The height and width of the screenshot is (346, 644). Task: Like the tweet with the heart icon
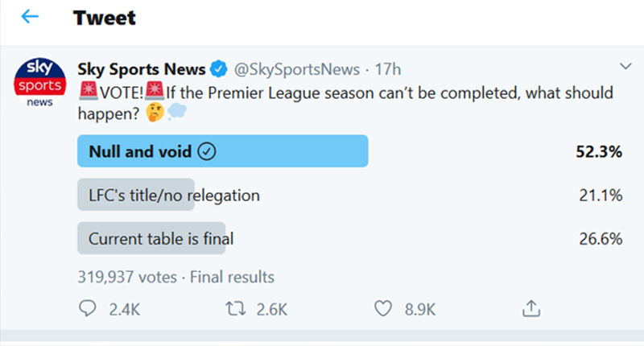tap(383, 308)
